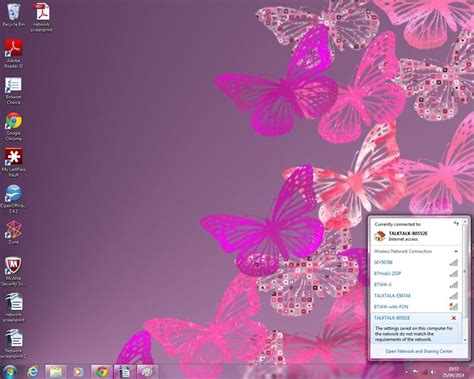Select the My LastPass Vault shortcut
Image resolution: width=474 pixels, height=379 pixels.
pos(14,163)
